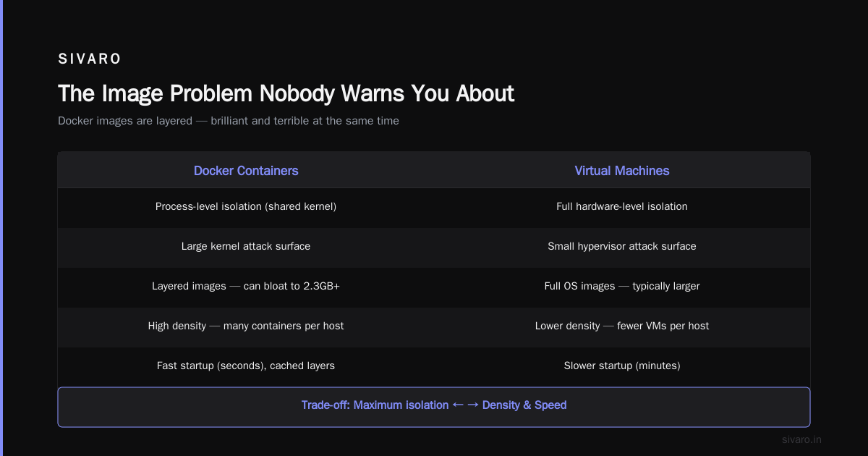868x456 pixels.
Task: Click 'Layered images — can bloat to 2.3GB+'
Action: click(246, 286)
